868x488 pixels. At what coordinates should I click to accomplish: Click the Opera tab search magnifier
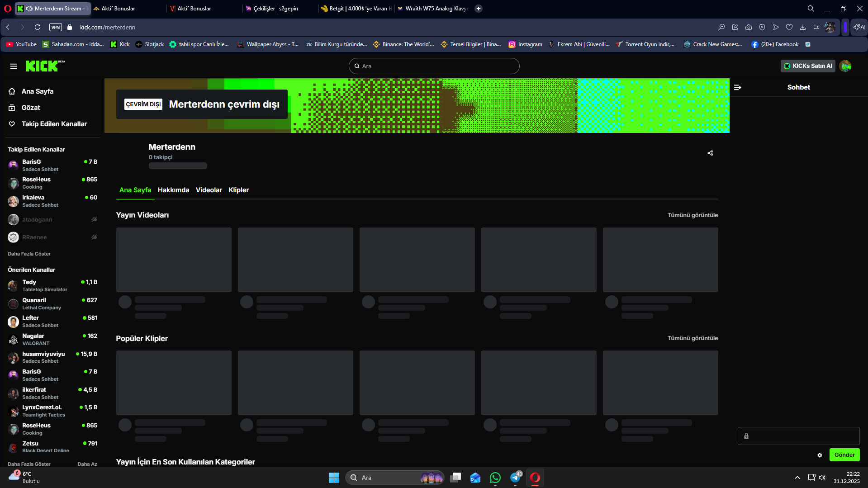click(811, 9)
